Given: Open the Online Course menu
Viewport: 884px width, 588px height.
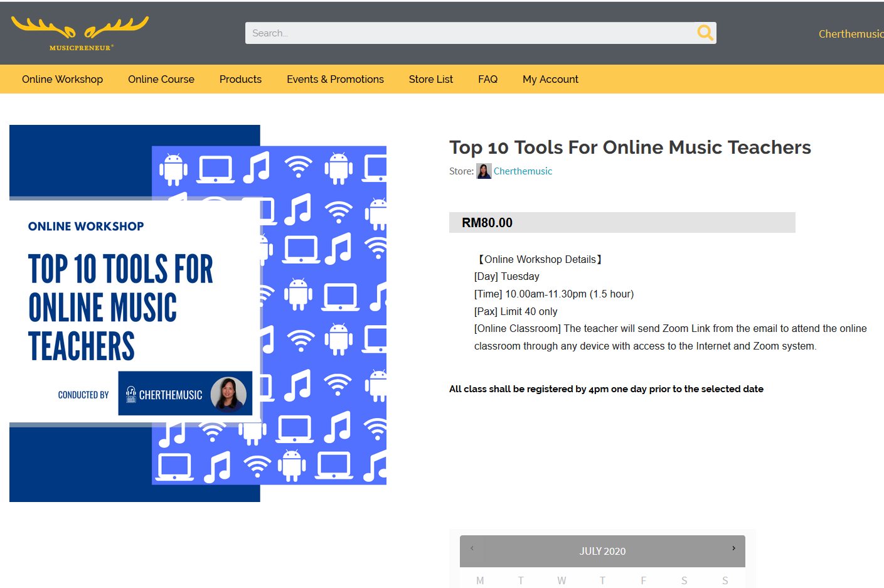Looking at the screenshot, I should [161, 79].
